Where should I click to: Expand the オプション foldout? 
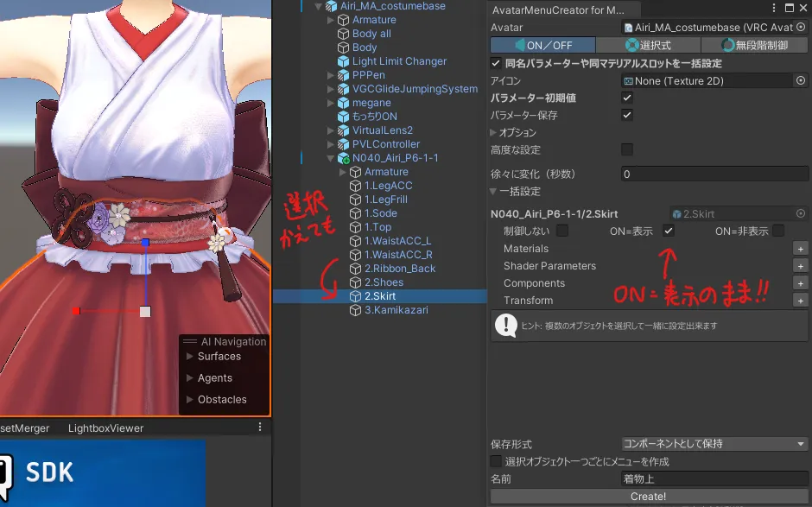coord(494,133)
